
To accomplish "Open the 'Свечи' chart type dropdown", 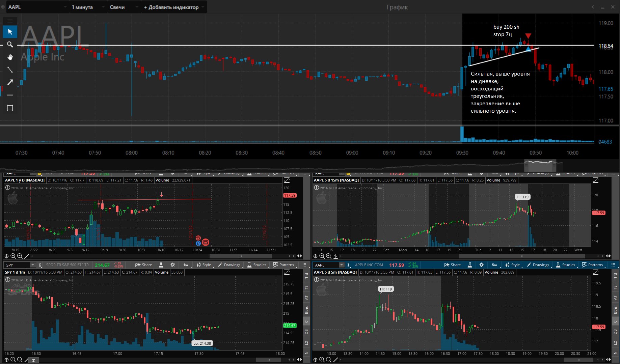I will tap(124, 7).
